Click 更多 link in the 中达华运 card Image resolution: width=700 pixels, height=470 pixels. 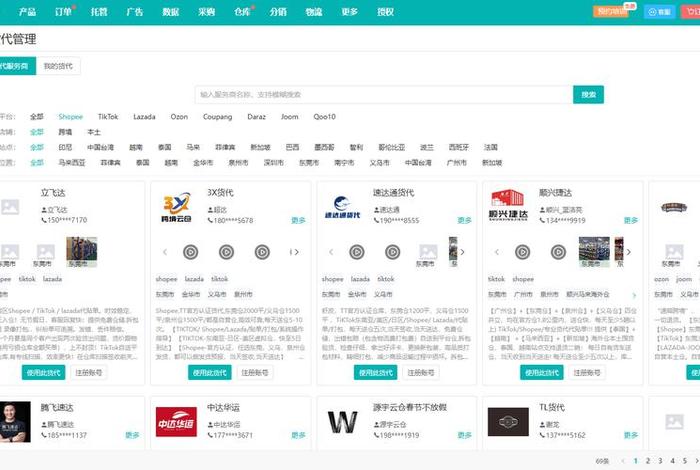[298, 435]
